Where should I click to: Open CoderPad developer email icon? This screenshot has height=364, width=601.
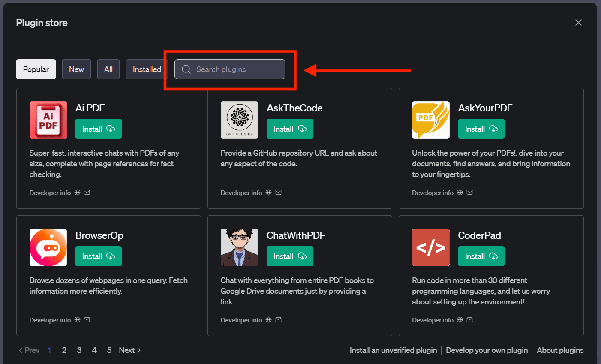(x=469, y=320)
